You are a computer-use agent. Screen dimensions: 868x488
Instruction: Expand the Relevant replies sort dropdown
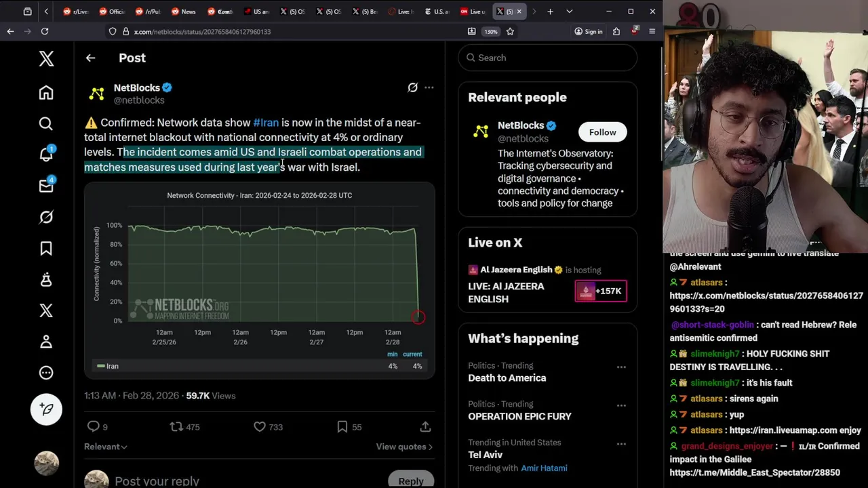pos(106,447)
